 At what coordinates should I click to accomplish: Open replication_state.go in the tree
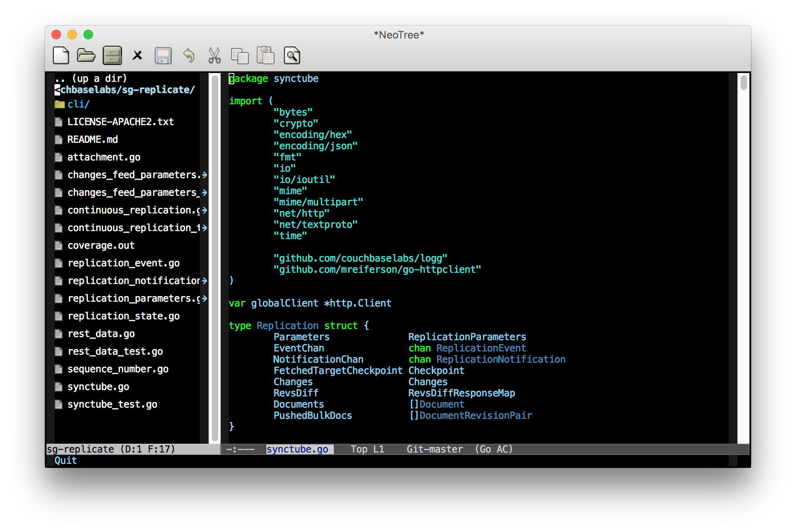tap(124, 316)
